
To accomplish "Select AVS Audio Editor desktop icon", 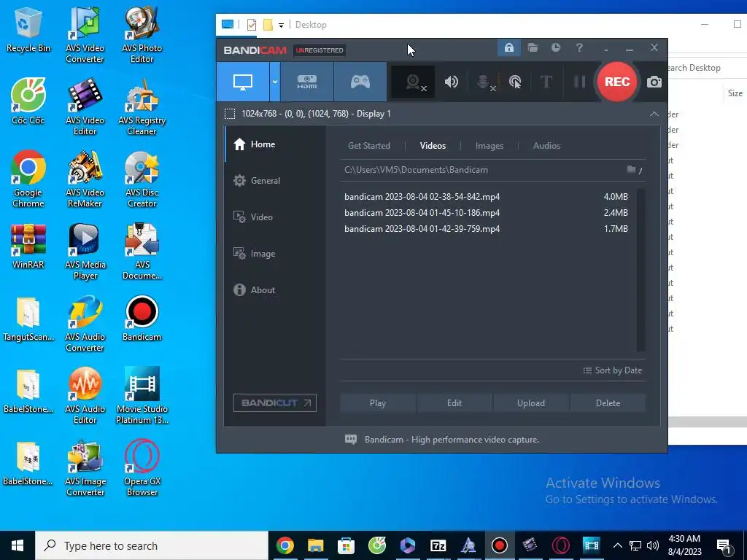I will point(85,396).
